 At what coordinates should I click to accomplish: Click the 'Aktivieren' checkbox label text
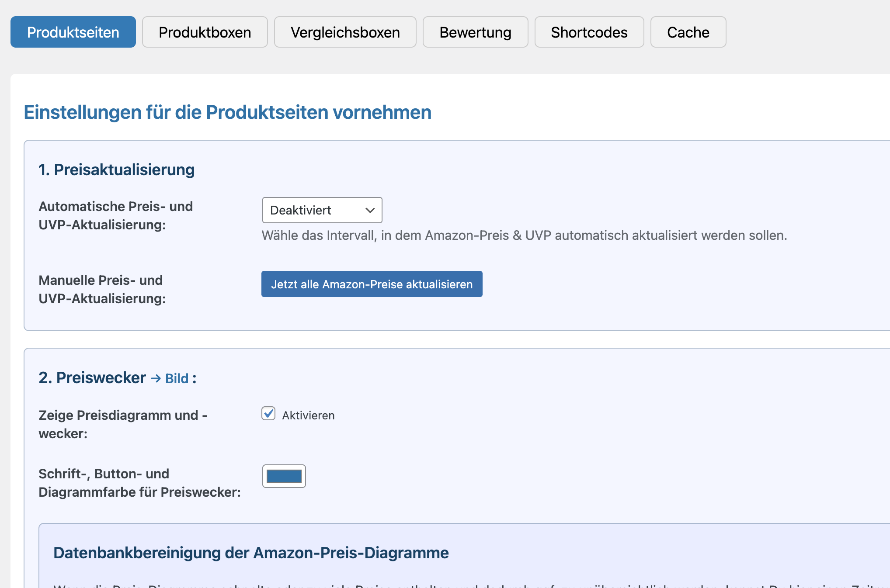308,415
